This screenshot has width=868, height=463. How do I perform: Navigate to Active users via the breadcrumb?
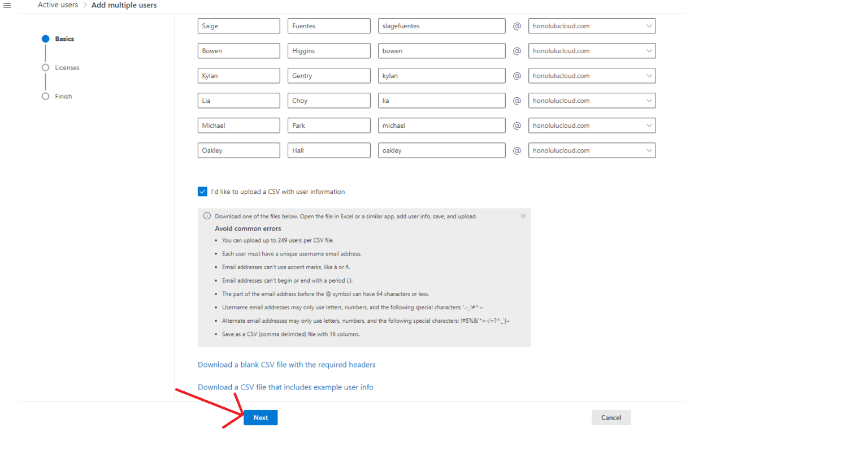(57, 5)
